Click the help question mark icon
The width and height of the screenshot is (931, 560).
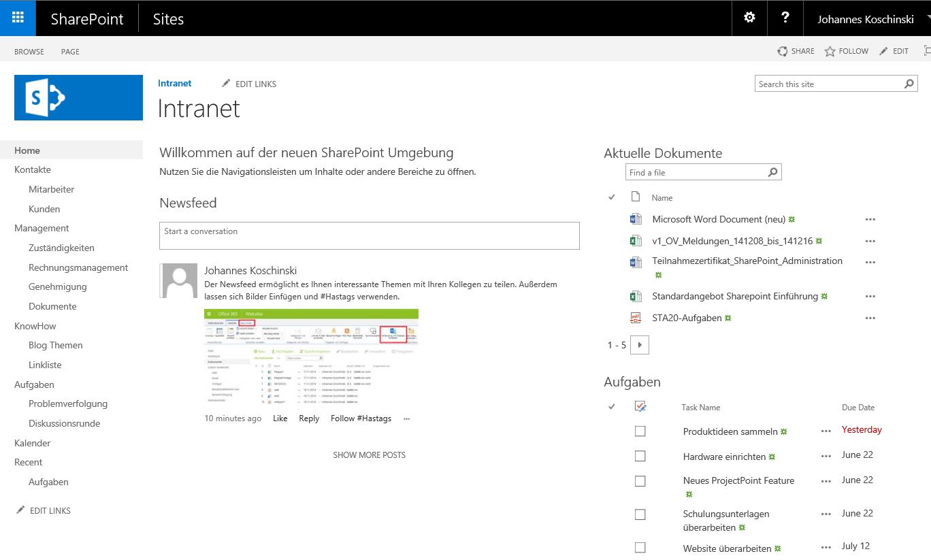pos(785,18)
